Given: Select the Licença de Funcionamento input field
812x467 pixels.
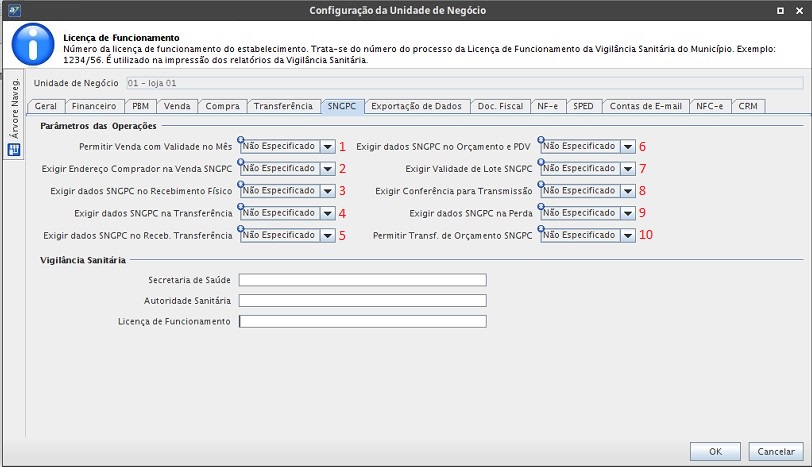Looking at the screenshot, I should (x=362, y=322).
